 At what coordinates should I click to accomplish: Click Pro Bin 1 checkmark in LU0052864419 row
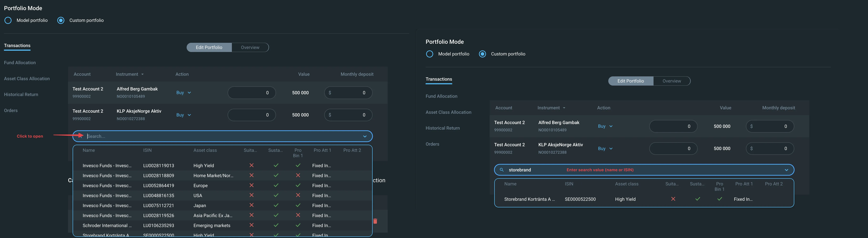pyautogui.click(x=298, y=185)
